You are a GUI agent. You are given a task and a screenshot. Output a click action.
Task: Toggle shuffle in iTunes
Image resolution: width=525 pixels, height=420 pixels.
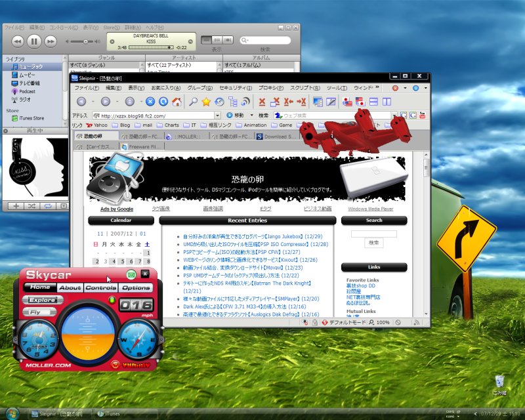(31, 206)
